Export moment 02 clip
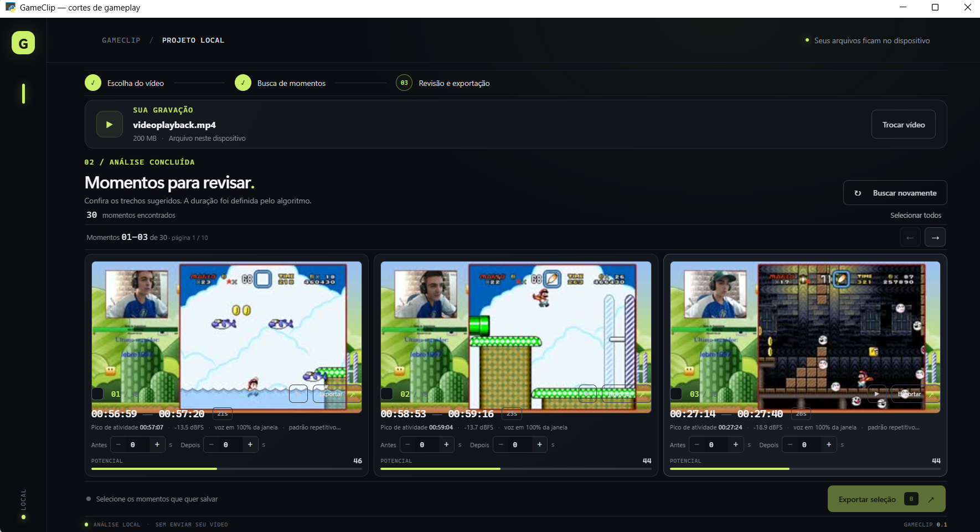This screenshot has width=980, height=532. click(626, 394)
